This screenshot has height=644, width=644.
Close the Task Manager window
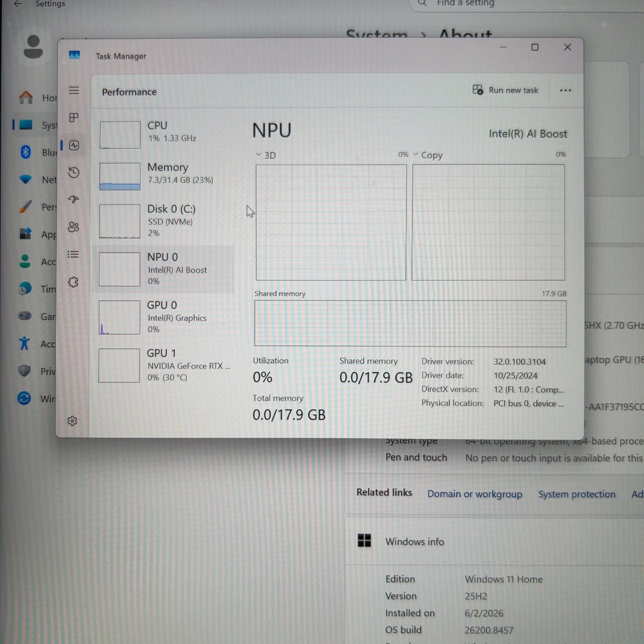coord(567,47)
